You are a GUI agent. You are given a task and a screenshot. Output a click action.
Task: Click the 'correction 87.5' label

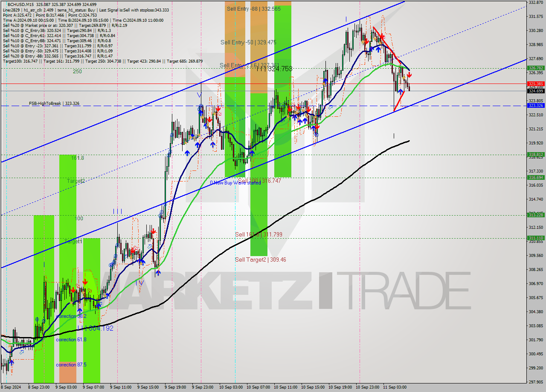click(x=71, y=365)
